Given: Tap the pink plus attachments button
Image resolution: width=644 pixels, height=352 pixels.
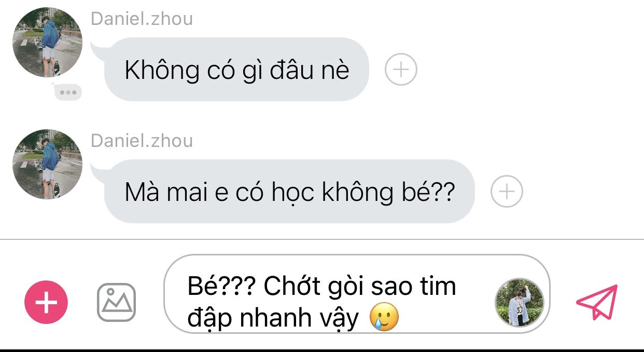Looking at the screenshot, I should click(x=46, y=302).
